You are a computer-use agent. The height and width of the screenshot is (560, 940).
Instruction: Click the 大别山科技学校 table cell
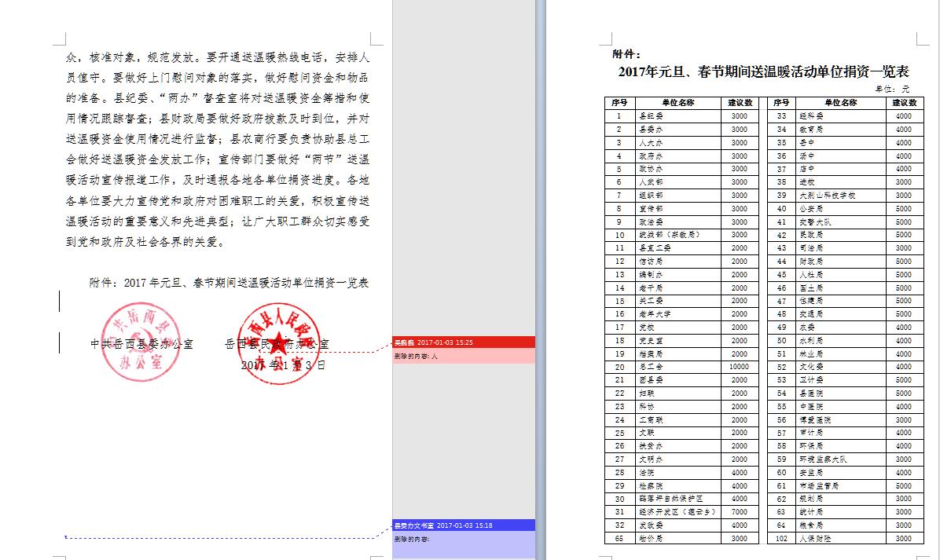click(x=840, y=196)
